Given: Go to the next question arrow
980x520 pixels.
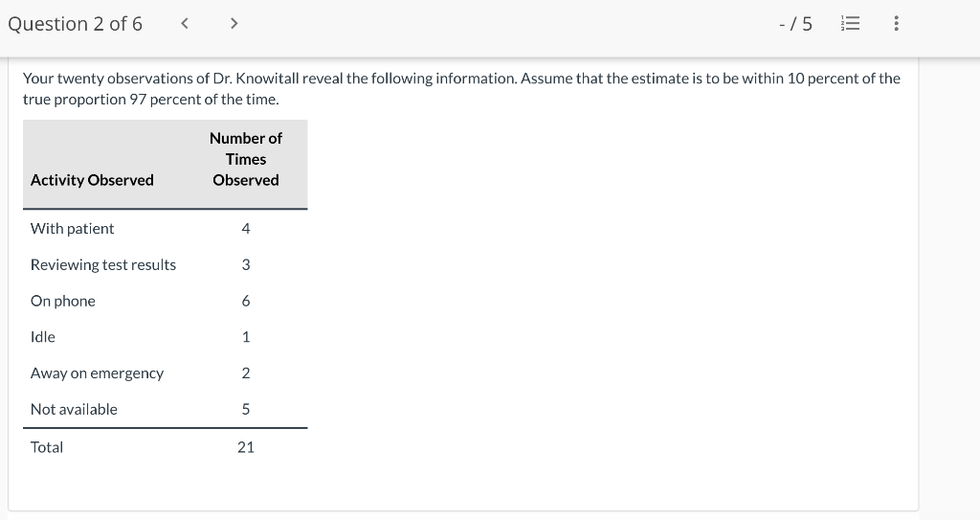Looking at the screenshot, I should pyautogui.click(x=233, y=24).
